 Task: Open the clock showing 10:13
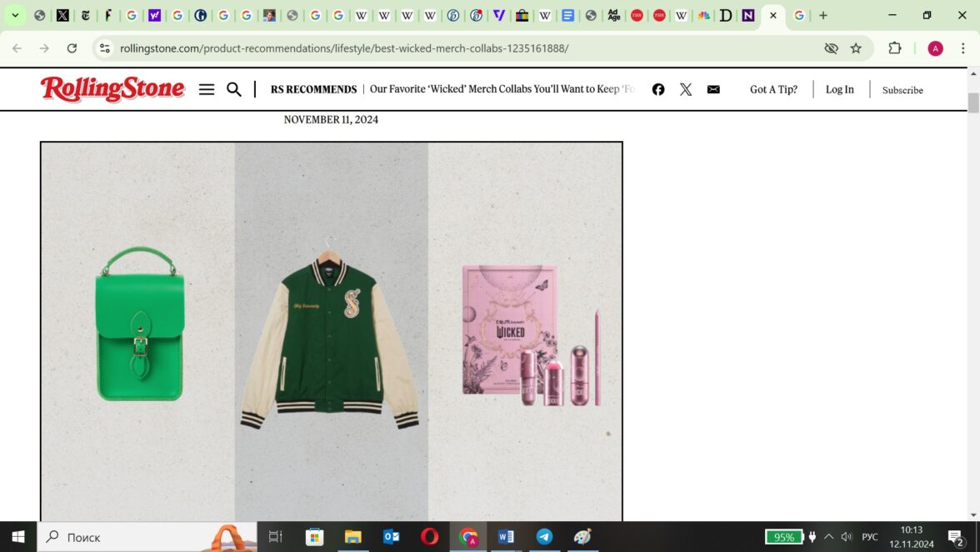point(912,537)
